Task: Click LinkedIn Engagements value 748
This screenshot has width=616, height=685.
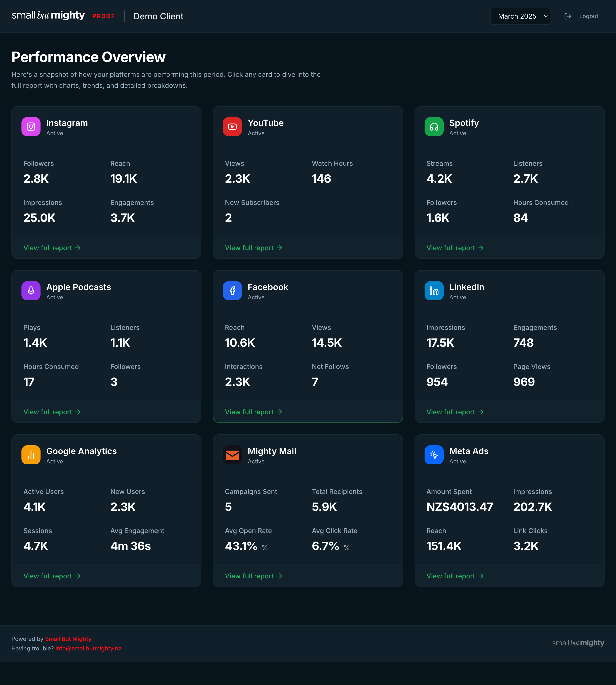Action: (x=523, y=343)
